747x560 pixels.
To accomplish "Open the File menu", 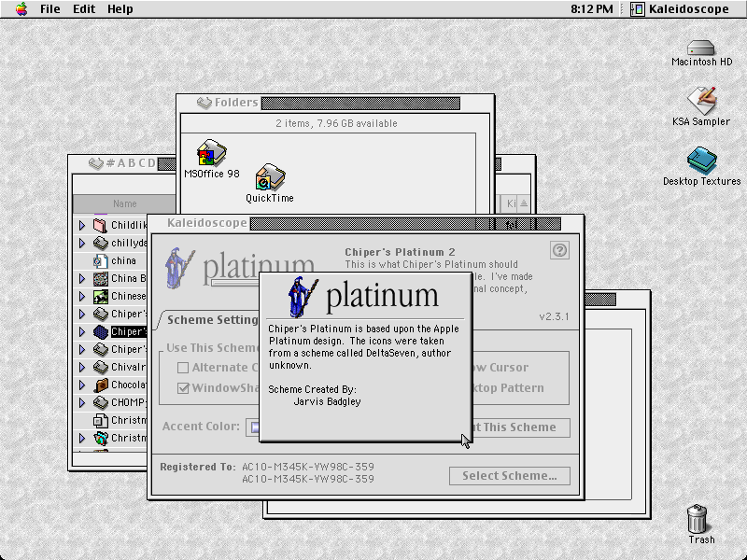I will pyautogui.click(x=50, y=9).
